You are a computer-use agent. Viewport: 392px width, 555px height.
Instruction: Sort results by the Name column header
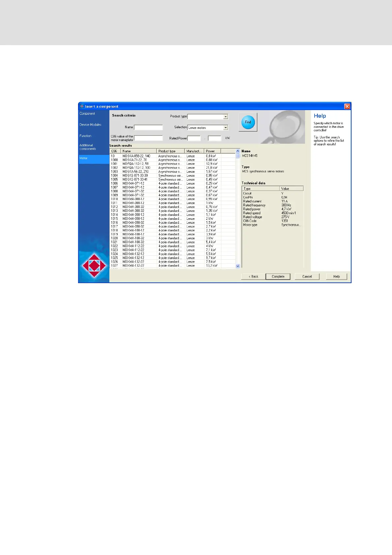(139, 151)
